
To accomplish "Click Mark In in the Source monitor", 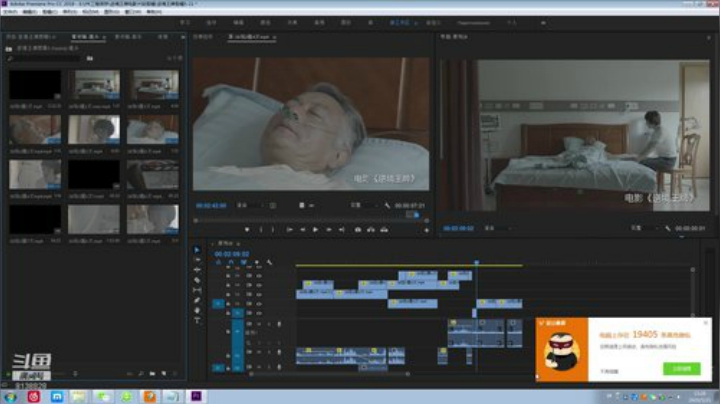I will [x=261, y=230].
